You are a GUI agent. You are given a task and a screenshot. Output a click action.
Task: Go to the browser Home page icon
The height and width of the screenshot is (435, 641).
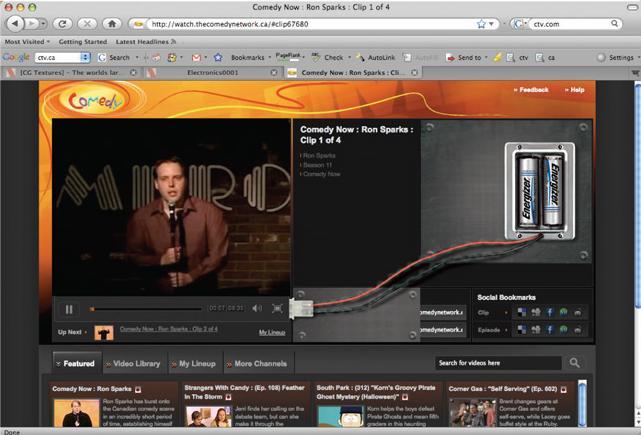click(x=112, y=24)
